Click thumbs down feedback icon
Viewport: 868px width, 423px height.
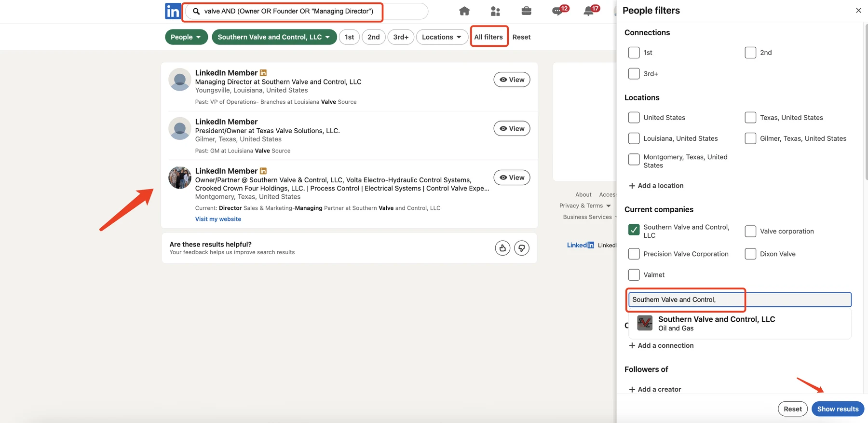522,248
